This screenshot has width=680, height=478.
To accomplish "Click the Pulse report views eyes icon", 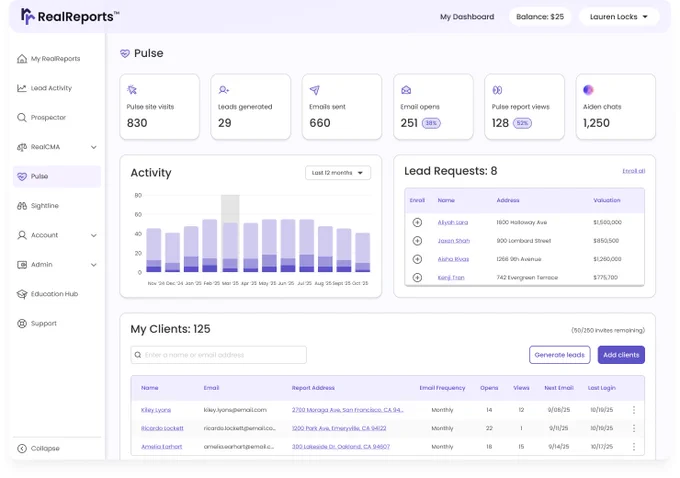I will click(497, 90).
